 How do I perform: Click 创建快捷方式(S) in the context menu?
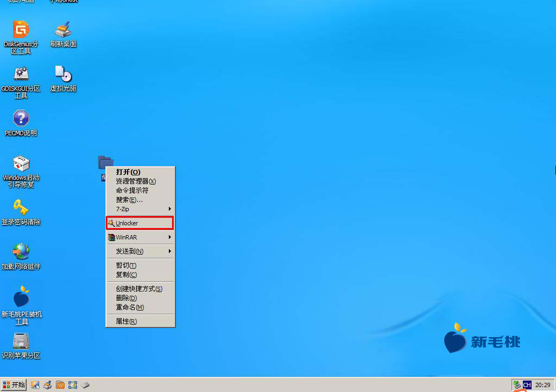click(141, 289)
